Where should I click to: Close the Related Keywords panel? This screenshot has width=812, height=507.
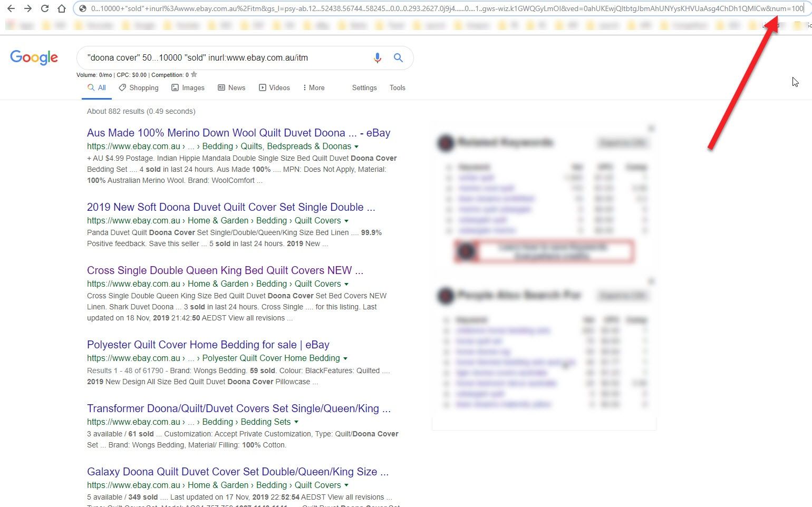tap(651, 128)
